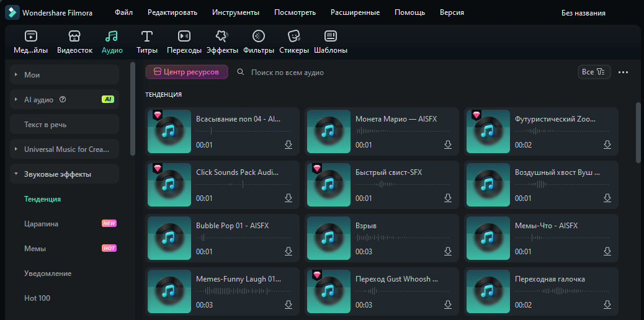The image size is (644, 320).
Task: Download the Быстрый свист-SFX sound
Action: pos(448,198)
